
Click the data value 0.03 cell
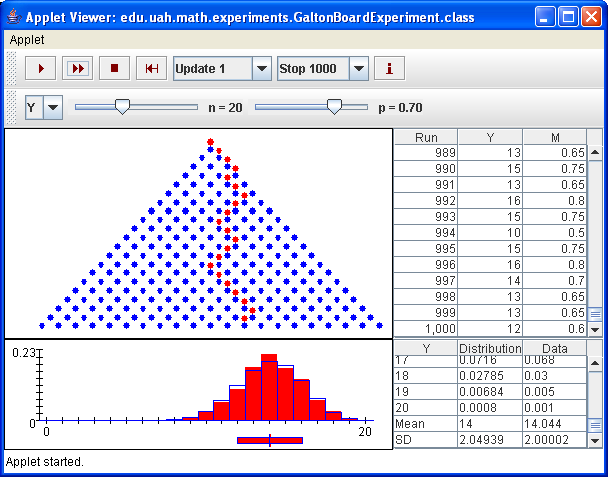tap(555, 376)
